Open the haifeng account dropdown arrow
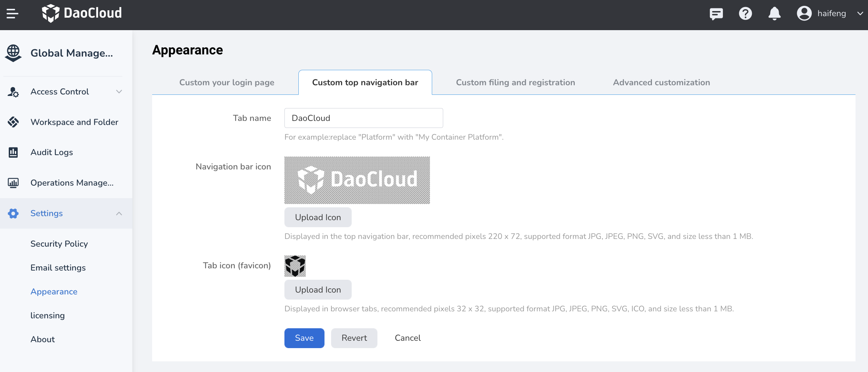Screen dimensions: 868x372 click(860, 14)
